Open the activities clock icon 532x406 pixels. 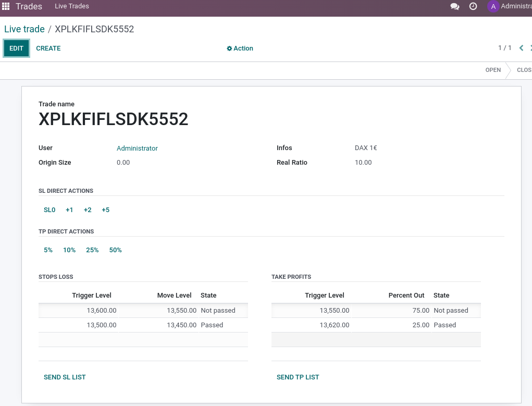pyautogui.click(x=473, y=6)
